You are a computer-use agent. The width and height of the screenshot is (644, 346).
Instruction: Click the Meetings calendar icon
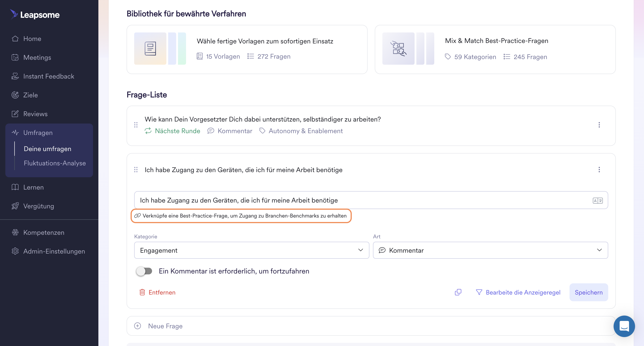click(15, 57)
